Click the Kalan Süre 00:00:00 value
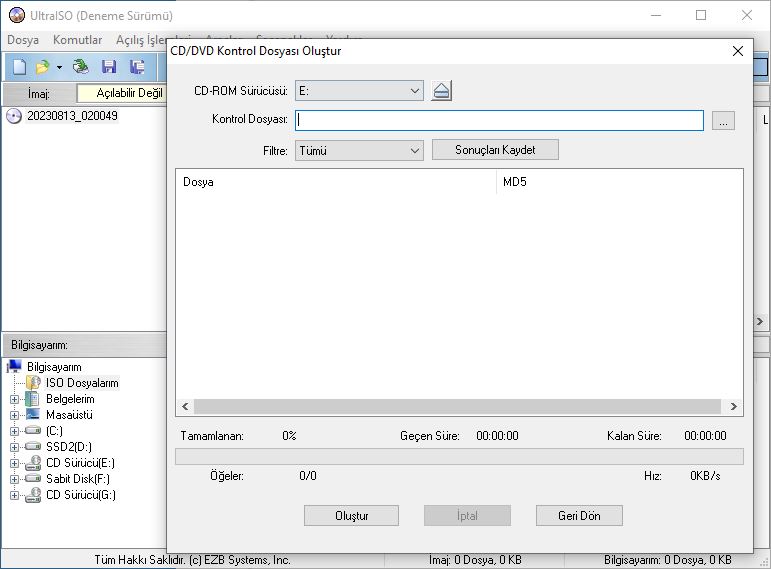This screenshot has height=569, width=771. (x=705, y=436)
